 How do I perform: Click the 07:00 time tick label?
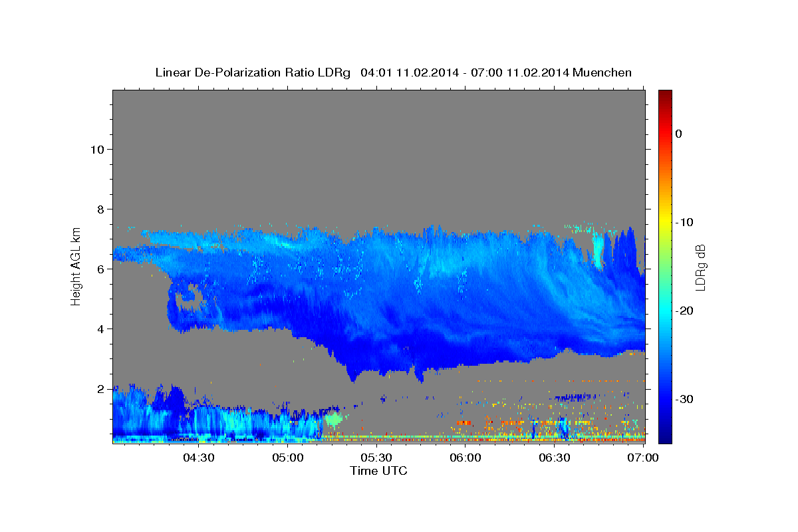[643, 458]
